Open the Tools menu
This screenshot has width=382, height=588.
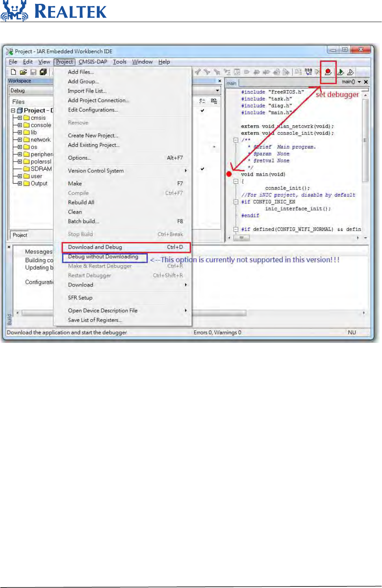click(x=120, y=62)
